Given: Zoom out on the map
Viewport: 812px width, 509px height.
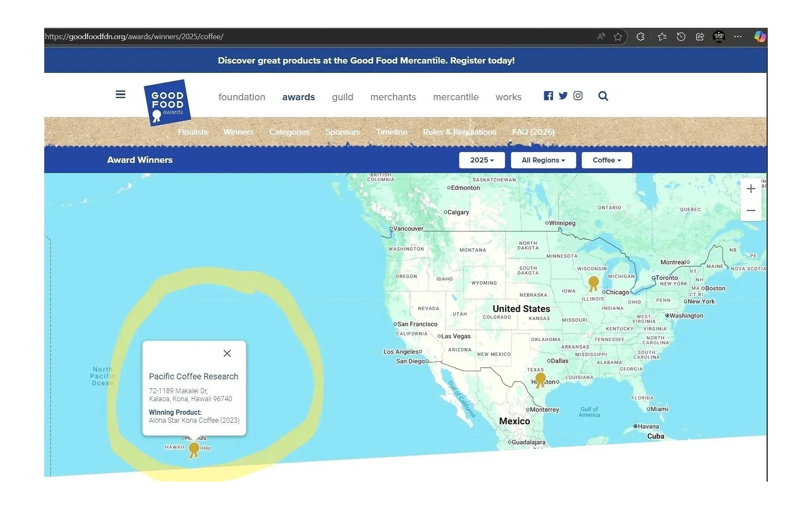Looking at the screenshot, I should (x=751, y=211).
